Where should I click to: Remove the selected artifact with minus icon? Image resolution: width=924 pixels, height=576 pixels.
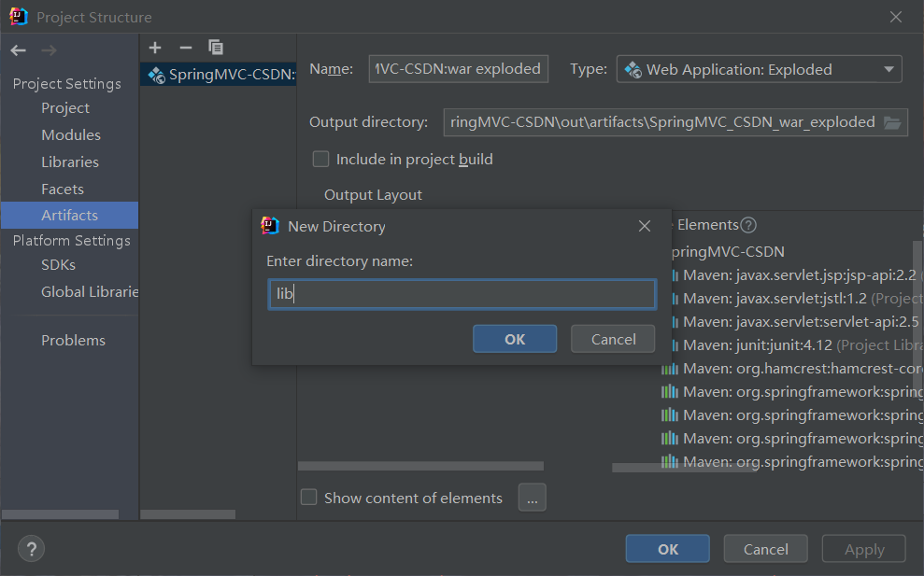click(186, 48)
